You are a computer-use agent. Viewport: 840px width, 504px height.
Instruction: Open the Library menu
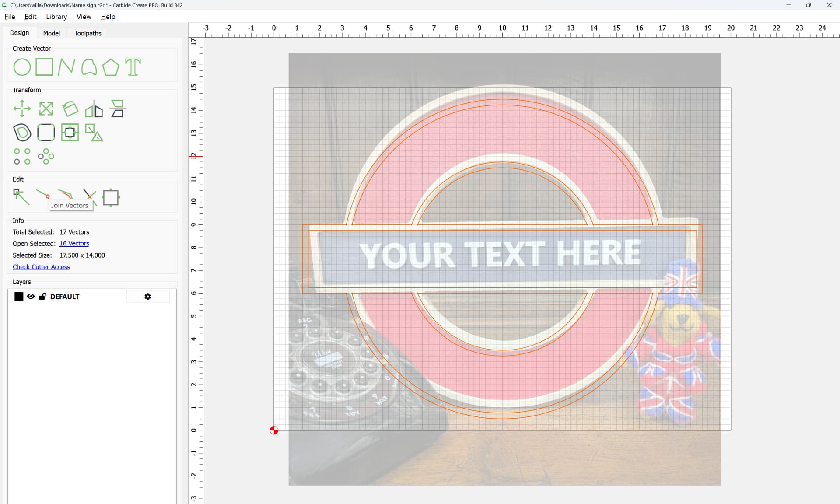56,17
